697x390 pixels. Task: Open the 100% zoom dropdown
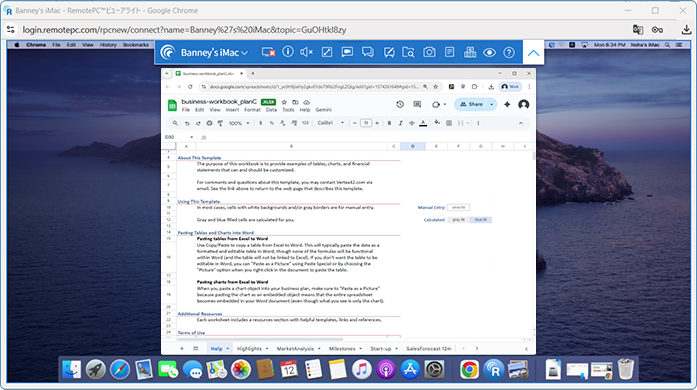239,123
